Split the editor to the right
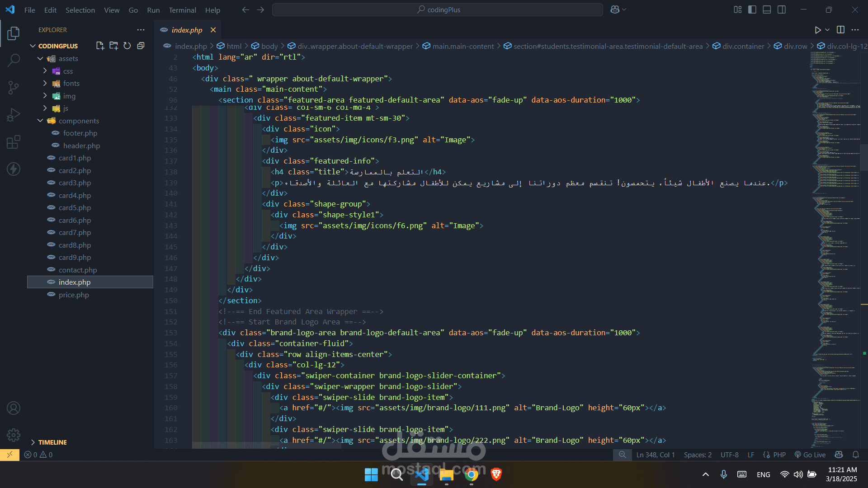 pos(840,30)
